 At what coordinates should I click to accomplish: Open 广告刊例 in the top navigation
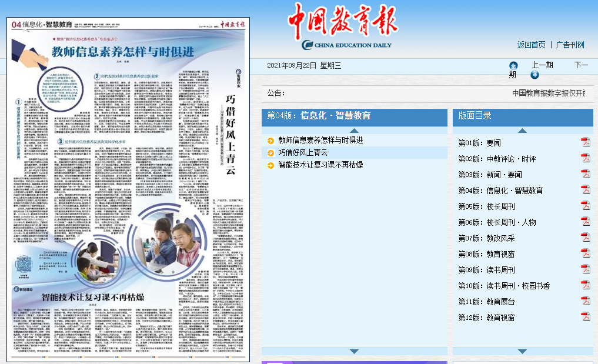tap(570, 45)
